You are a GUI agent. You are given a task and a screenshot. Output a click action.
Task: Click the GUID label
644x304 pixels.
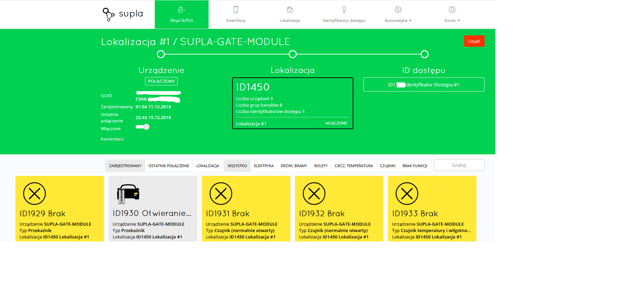tap(106, 96)
